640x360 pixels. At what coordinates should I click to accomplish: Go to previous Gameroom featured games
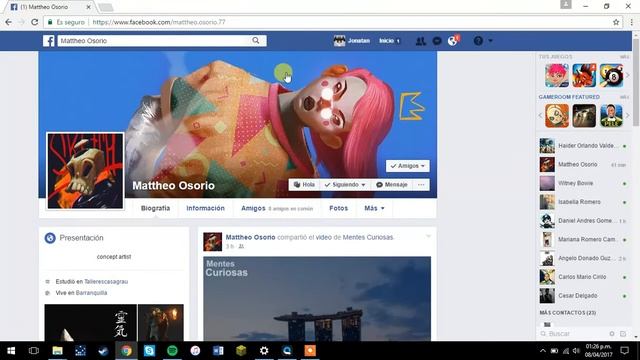pos(540,116)
